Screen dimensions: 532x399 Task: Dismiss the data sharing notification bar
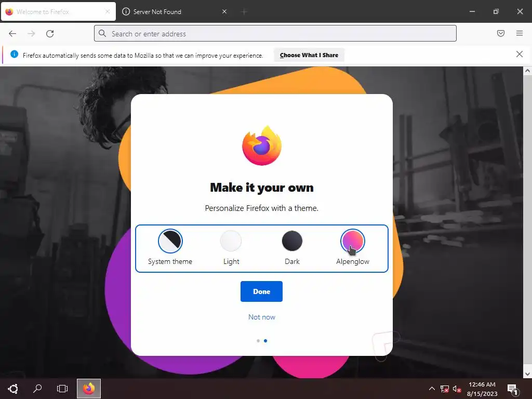pyautogui.click(x=519, y=54)
